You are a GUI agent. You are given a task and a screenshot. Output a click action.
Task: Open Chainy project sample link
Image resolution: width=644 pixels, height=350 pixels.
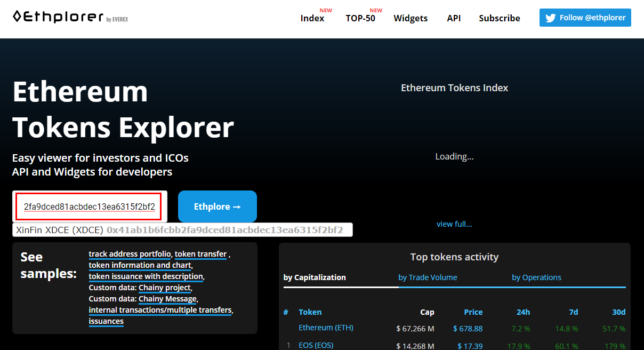[x=165, y=288]
